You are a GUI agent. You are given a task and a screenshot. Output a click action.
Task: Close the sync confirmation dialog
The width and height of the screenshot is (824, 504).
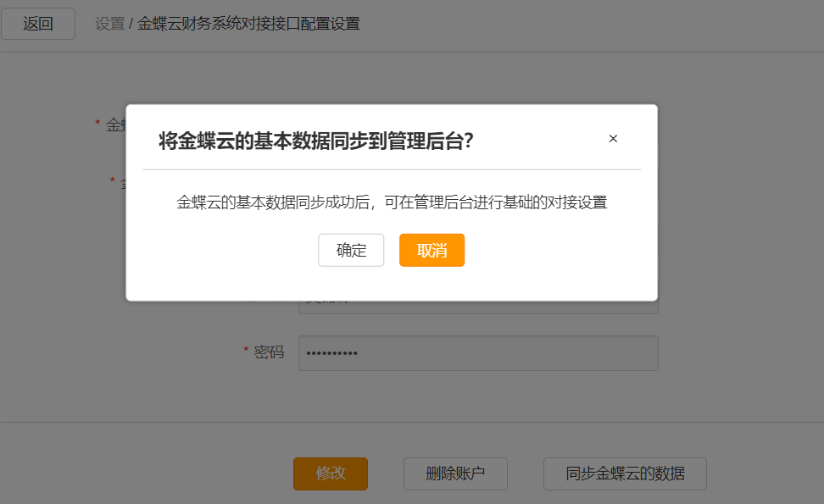pos(613,139)
